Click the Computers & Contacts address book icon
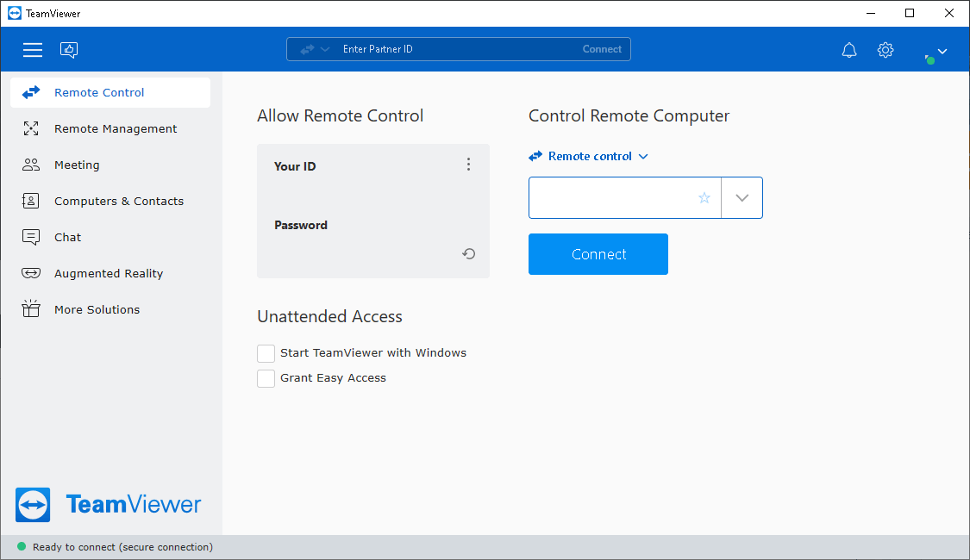 coord(31,201)
